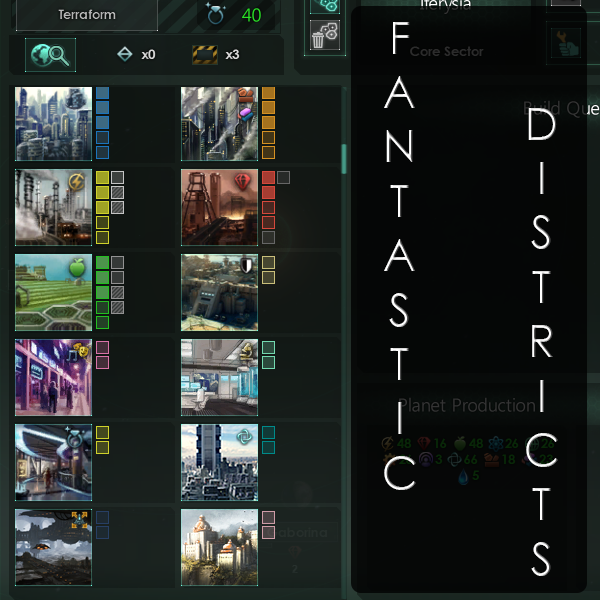The image size is (600, 600).
Task: Select the white temple city district thumbnail
Action: click(219, 547)
